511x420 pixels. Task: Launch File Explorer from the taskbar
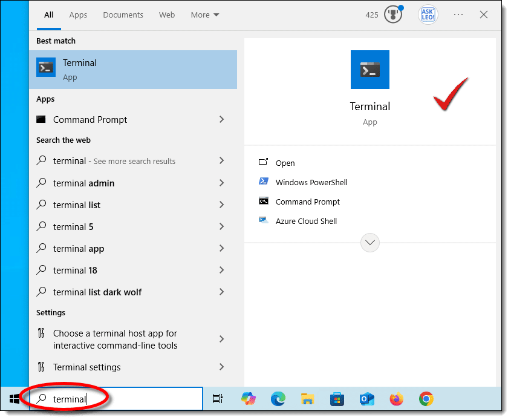[x=308, y=399]
